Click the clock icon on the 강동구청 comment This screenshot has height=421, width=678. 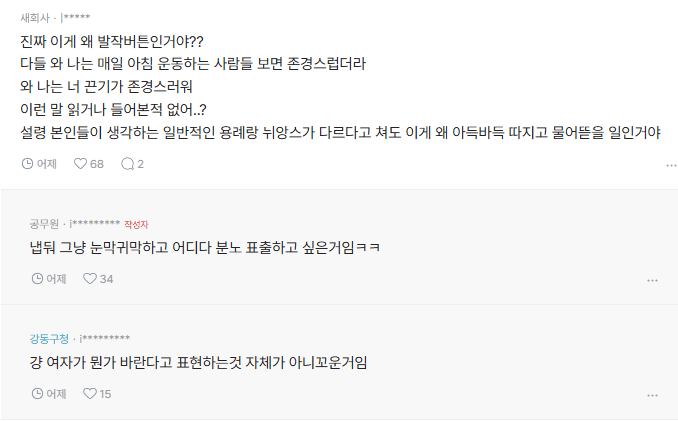(37, 394)
